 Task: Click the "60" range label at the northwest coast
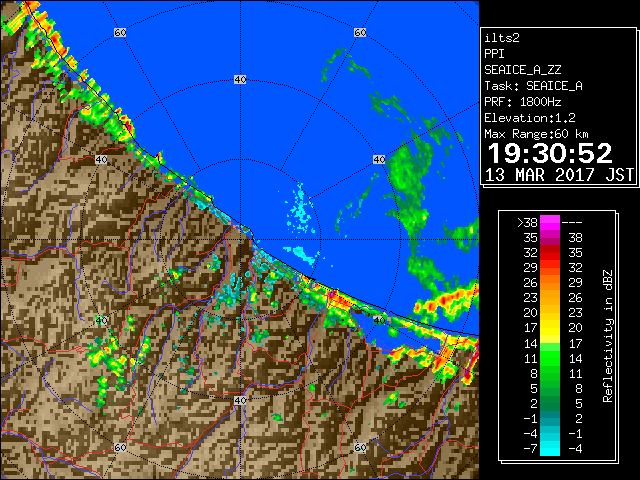[120, 32]
